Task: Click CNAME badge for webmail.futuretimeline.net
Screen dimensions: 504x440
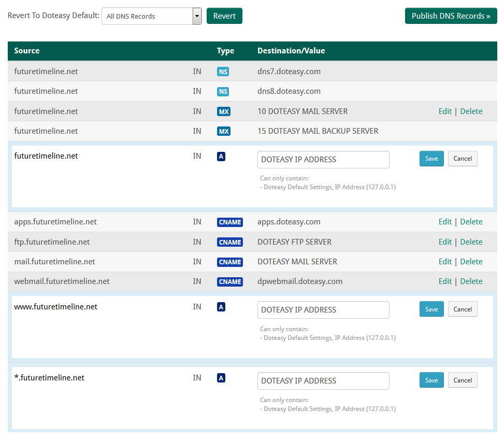Action: [230, 282]
